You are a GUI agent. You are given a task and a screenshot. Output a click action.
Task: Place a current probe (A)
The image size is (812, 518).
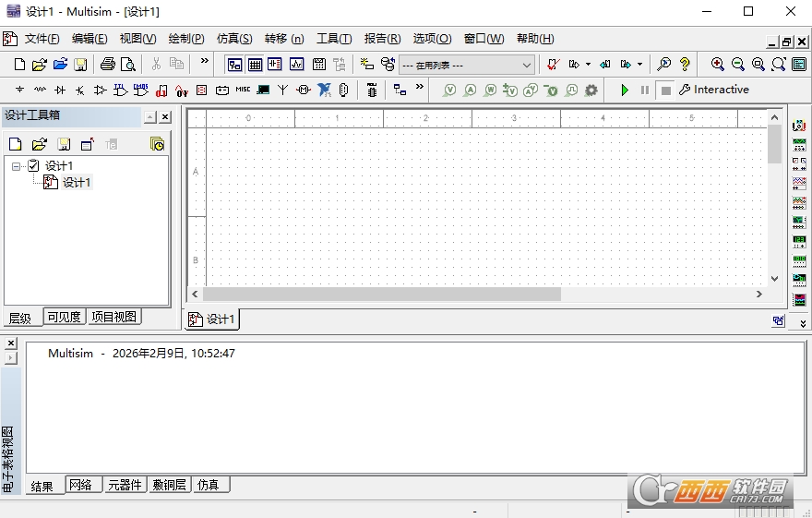point(470,90)
